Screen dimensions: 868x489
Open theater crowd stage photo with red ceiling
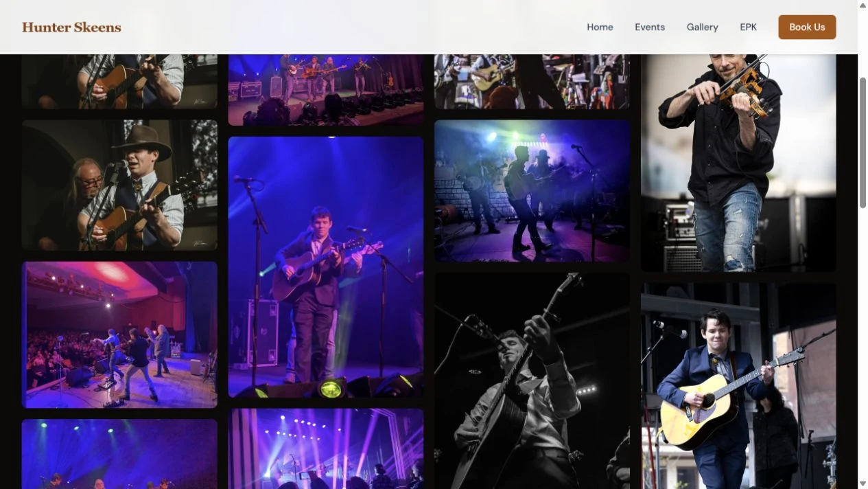tap(119, 334)
